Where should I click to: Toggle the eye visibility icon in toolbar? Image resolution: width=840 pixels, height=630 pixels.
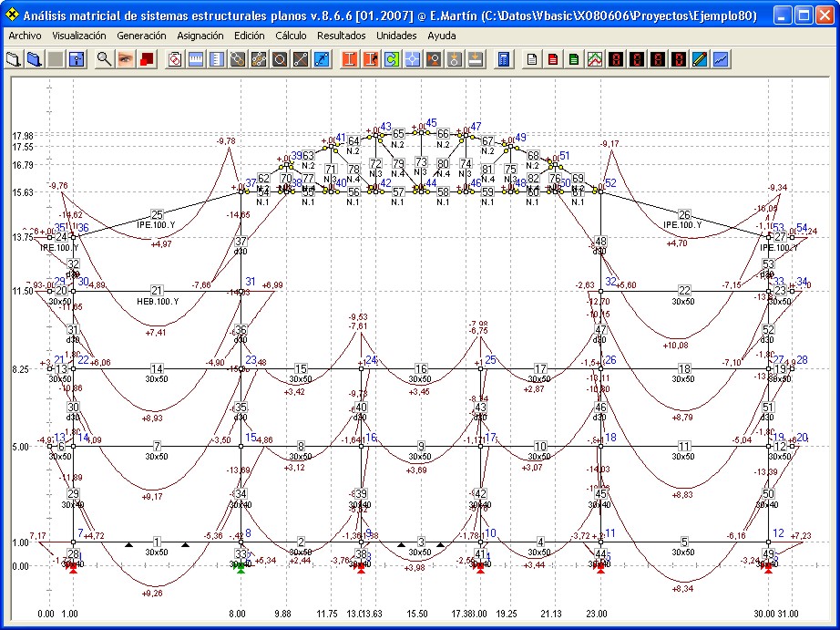pos(125,60)
